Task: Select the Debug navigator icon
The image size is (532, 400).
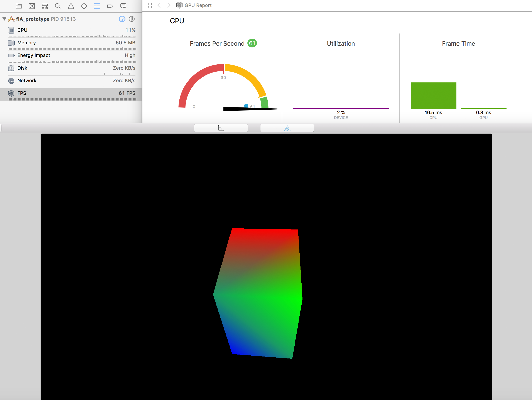Action: coord(97,6)
